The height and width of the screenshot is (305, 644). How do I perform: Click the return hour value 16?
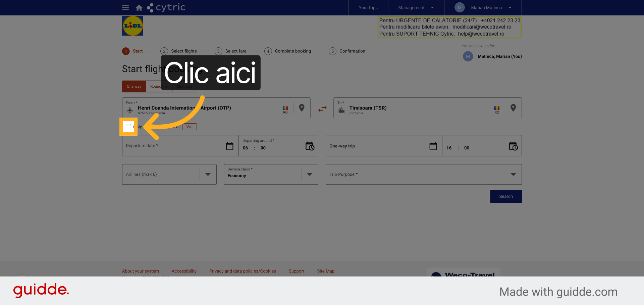[x=449, y=148]
